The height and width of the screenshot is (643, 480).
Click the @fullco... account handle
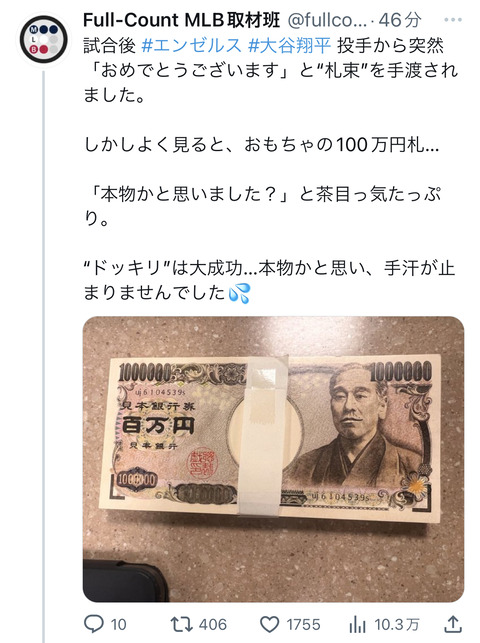(x=327, y=20)
